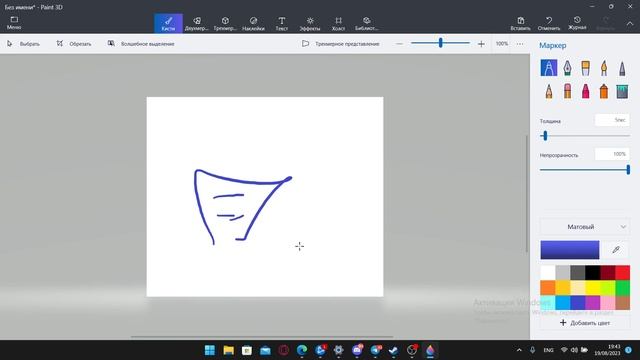Zoom in with the plus icon
Screen dimensions: 640x360
click(x=481, y=44)
